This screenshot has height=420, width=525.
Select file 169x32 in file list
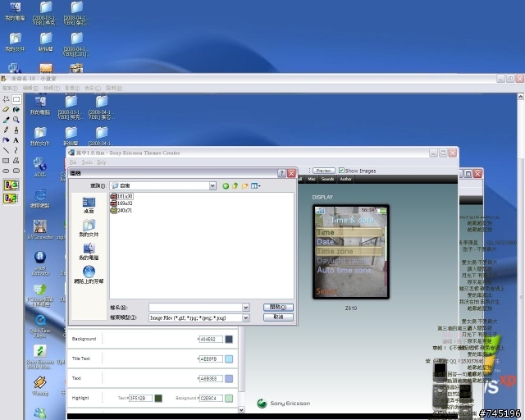point(121,203)
